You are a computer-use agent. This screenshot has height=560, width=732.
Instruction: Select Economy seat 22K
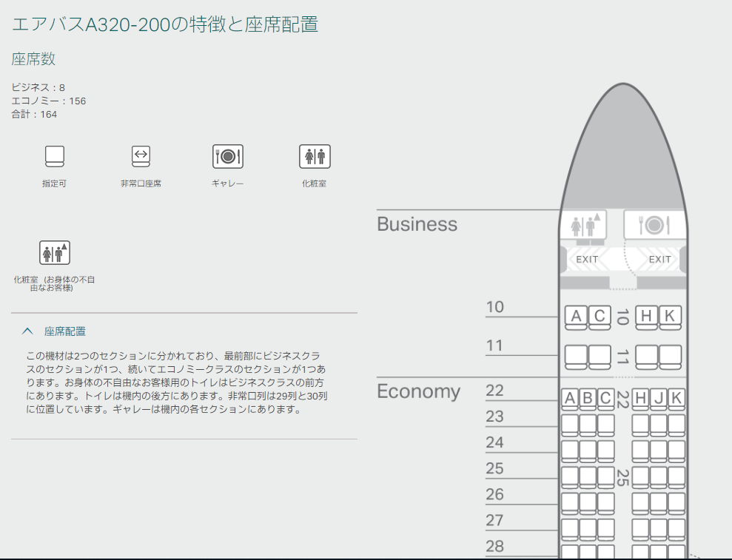pos(676,399)
